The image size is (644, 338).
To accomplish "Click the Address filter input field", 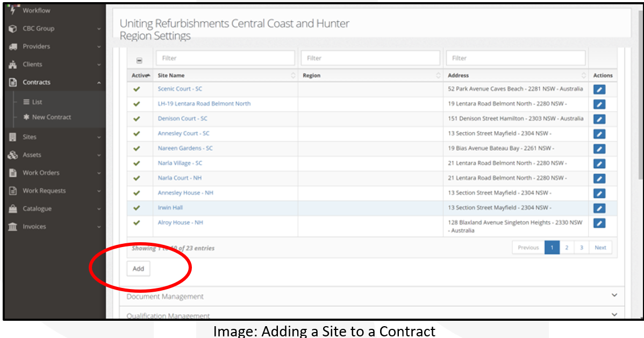I will (x=515, y=58).
